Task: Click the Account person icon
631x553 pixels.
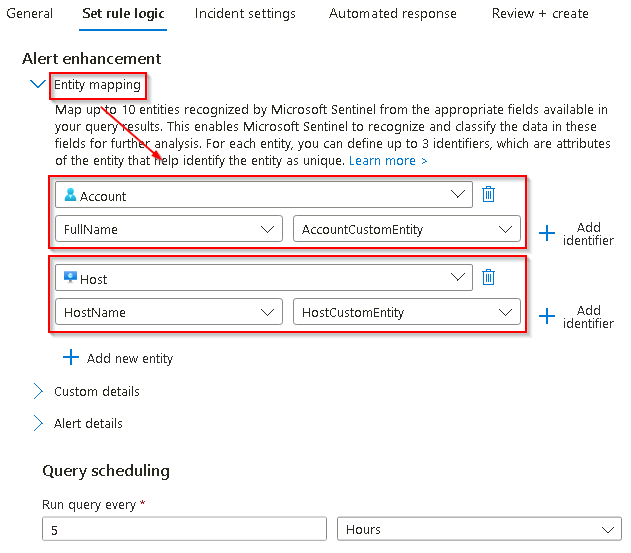Action: click(x=70, y=195)
